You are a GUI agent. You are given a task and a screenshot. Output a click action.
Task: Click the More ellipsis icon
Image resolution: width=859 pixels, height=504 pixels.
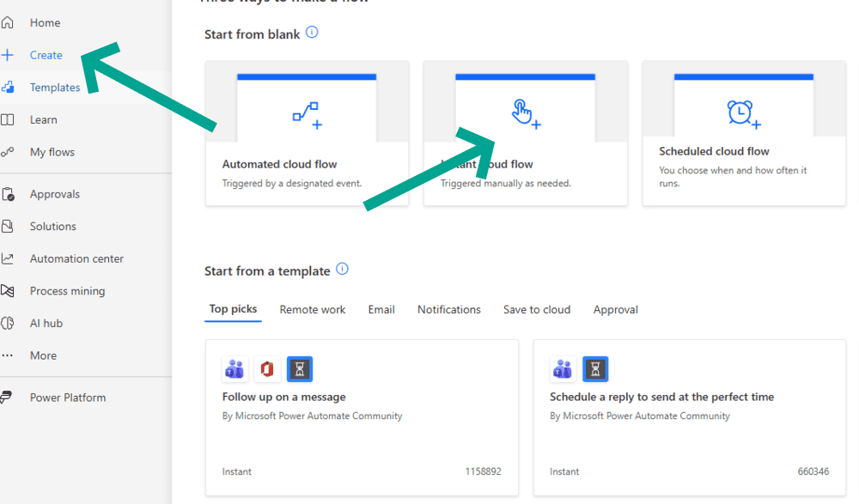[7, 355]
